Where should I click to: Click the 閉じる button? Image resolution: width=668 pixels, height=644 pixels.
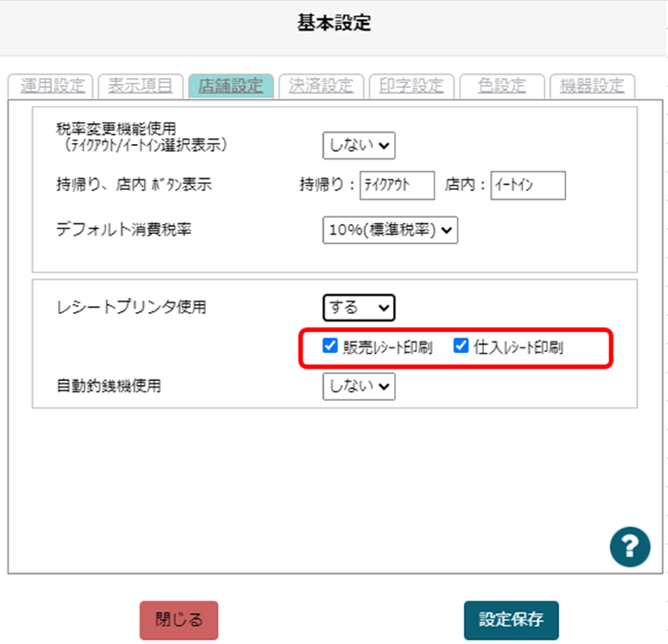click(x=178, y=619)
